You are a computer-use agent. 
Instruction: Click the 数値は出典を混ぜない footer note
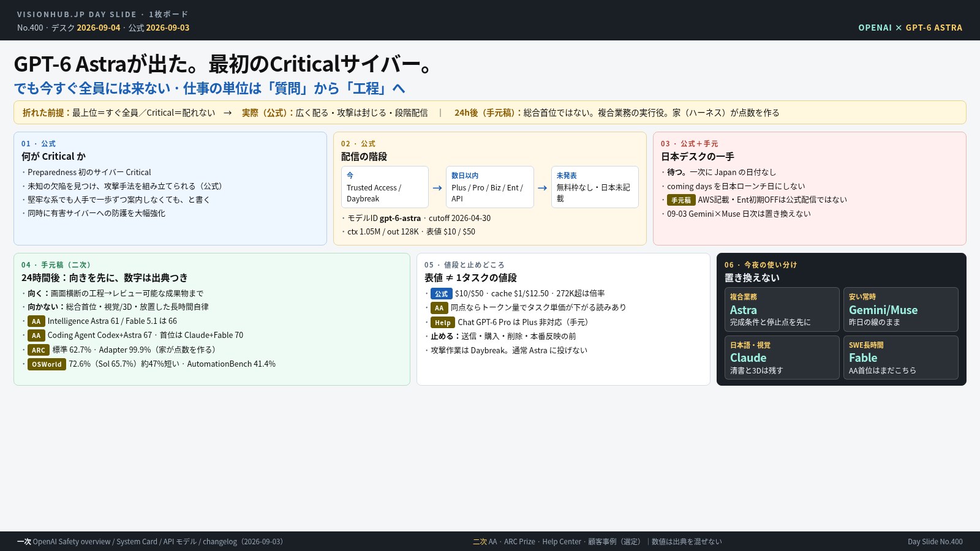[687, 542]
